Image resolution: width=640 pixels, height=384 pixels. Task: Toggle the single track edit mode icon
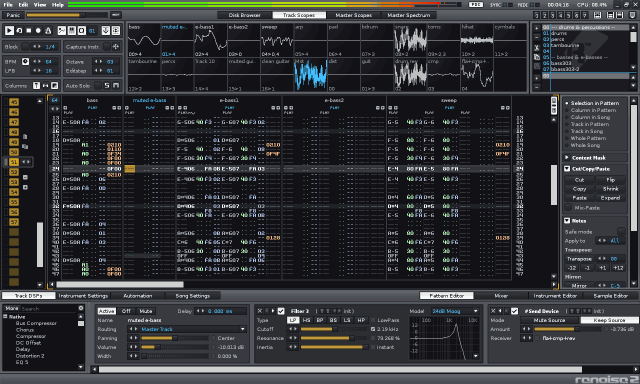(116, 31)
